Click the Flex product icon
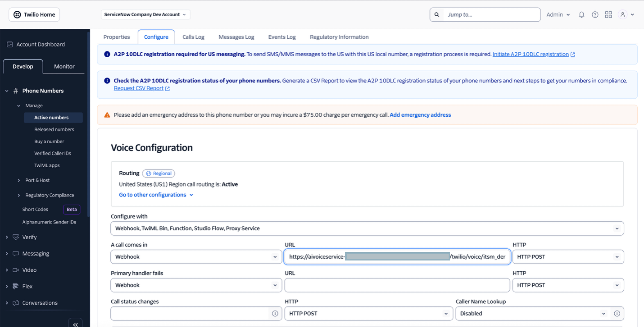 point(16,286)
